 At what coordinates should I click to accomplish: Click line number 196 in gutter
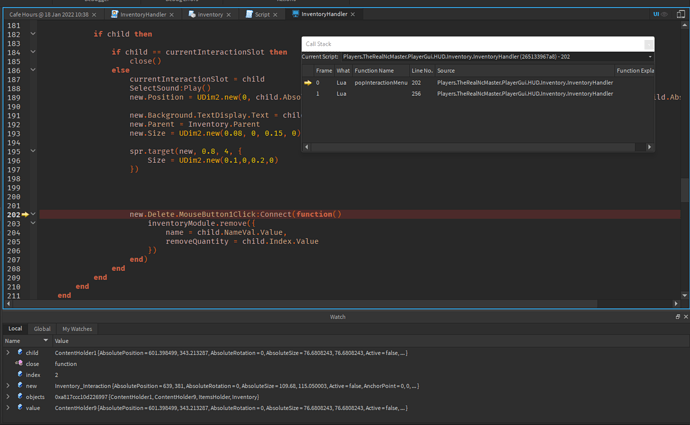point(14,161)
